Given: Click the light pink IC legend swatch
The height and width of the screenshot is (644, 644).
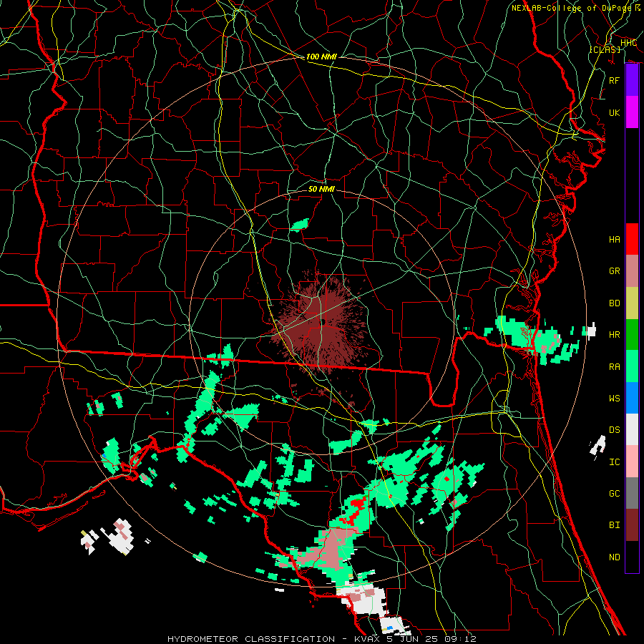Looking at the screenshot, I should point(632,462).
